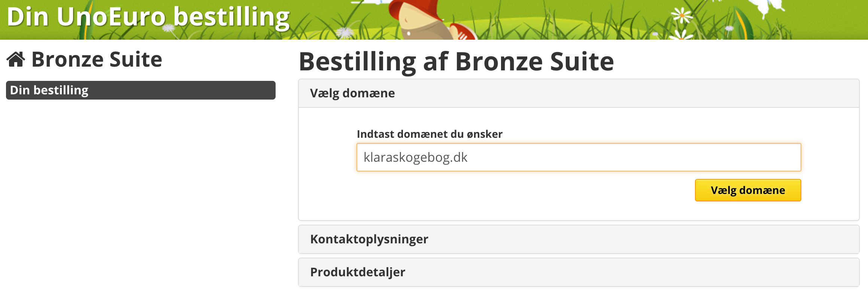The image size is (868, 301).
Task: Click the dandelion flower in header grass
Action: (345, 33)
